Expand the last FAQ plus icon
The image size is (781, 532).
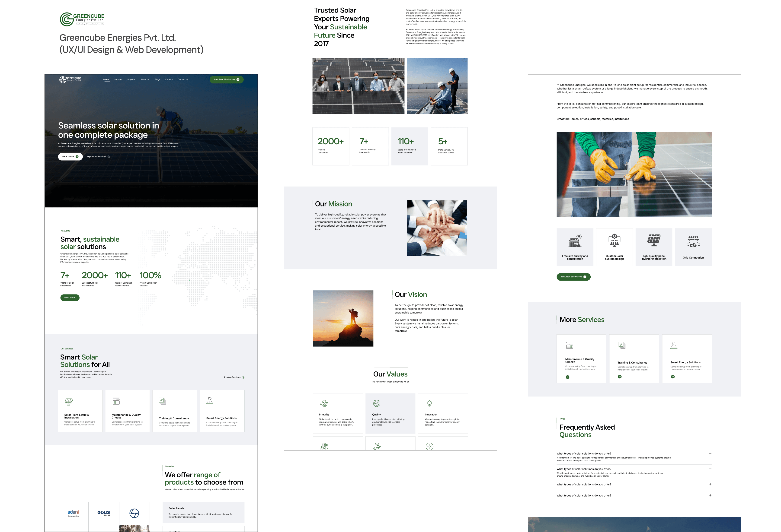(x=710, y=495)
